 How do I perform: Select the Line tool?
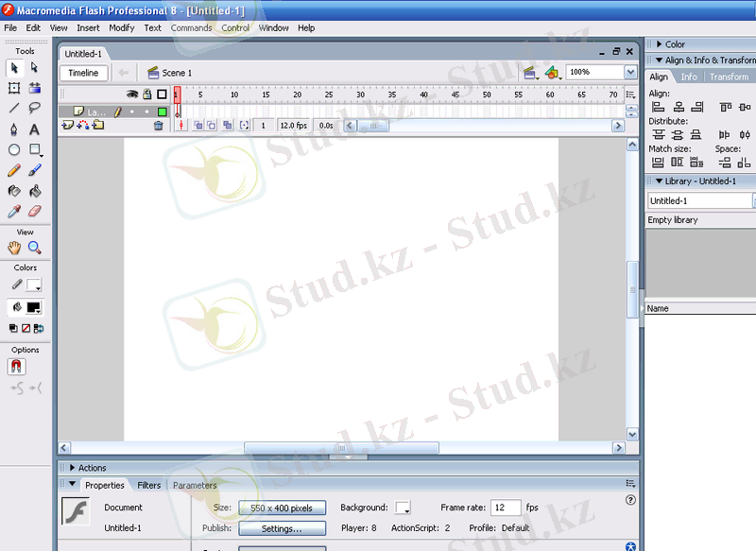click(x=14, y=108)
